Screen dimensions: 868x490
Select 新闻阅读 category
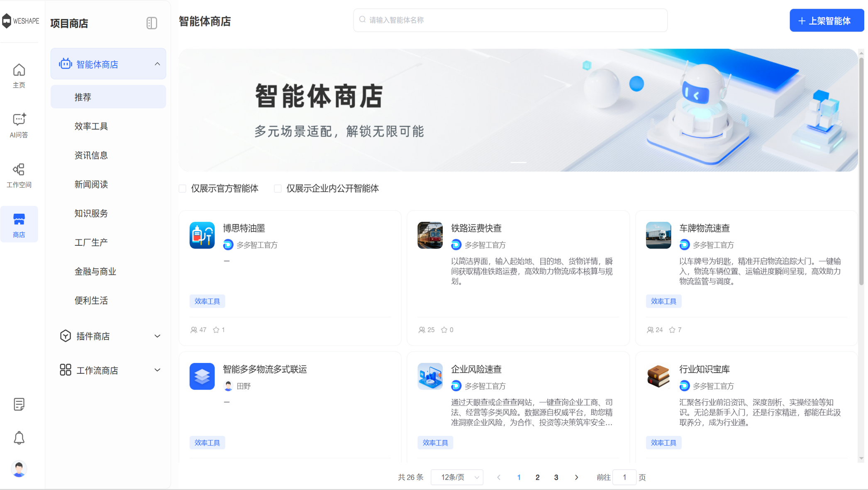coord(108,184)
